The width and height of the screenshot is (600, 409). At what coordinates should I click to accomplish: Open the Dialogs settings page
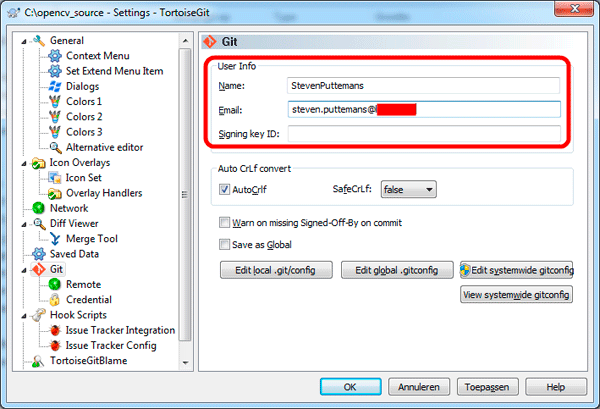pos(82,86)
